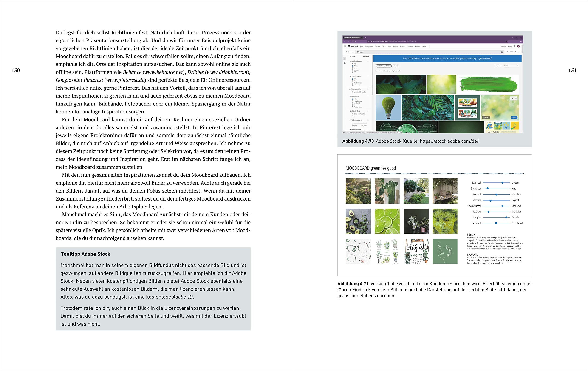Open the Verkaufen link in the header
This screenshot has height=371, width=588.
point(503,46)
